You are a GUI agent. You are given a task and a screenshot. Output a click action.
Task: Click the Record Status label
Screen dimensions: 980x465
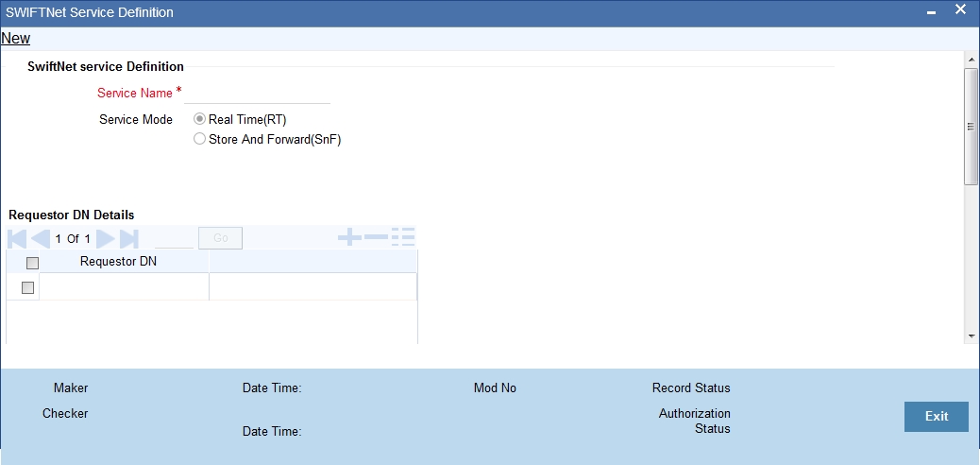[x=691, y=388]
